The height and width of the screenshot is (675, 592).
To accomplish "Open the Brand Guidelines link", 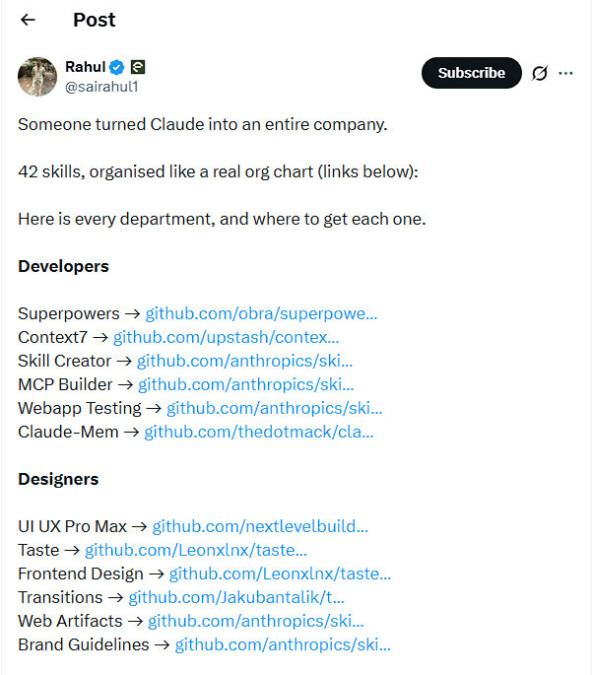I will coord(282,644).
